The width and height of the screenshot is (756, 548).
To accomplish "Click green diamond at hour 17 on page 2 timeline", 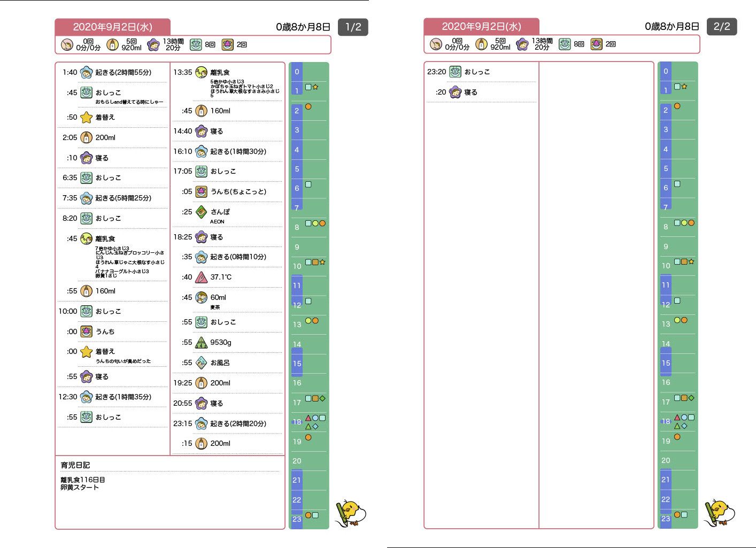I will click(x=691, y=398).
